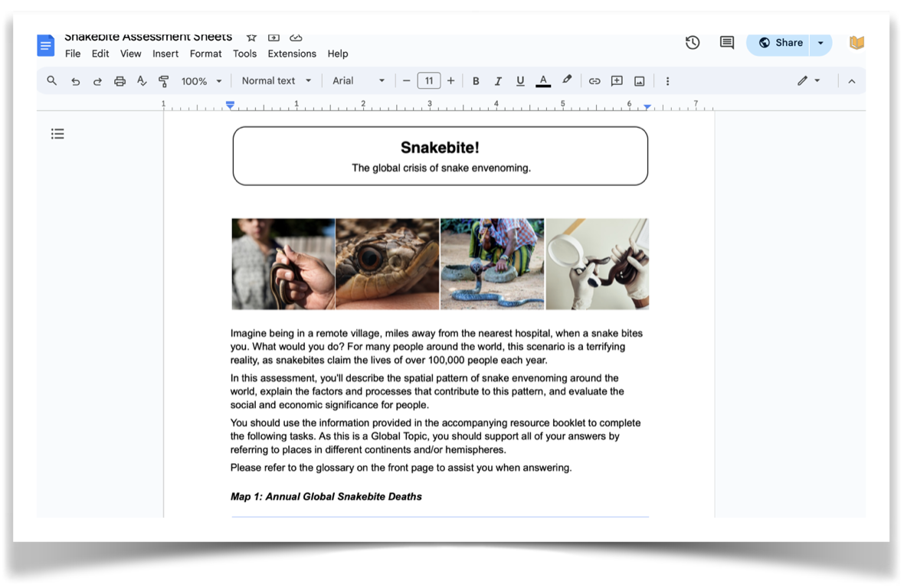
Task: Click paragraph starting 'Imagine being in a remote'
Action: 437,347
